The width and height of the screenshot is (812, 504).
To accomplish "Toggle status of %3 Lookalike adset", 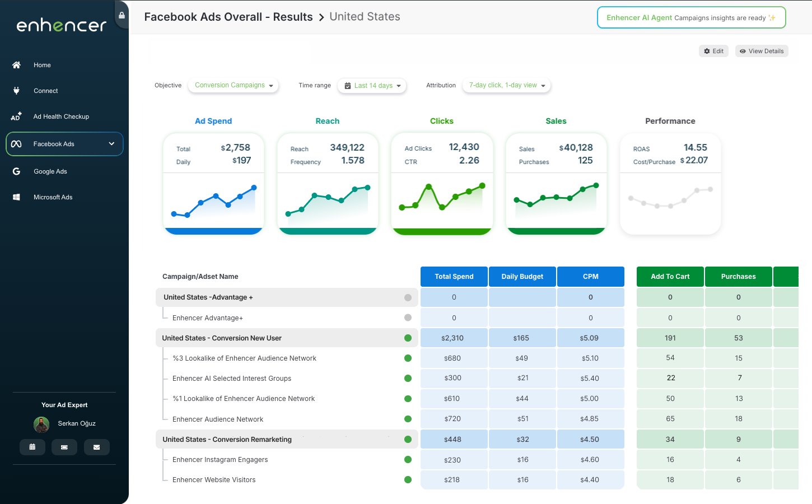I will pyautogui.click(x=408, y=358).
